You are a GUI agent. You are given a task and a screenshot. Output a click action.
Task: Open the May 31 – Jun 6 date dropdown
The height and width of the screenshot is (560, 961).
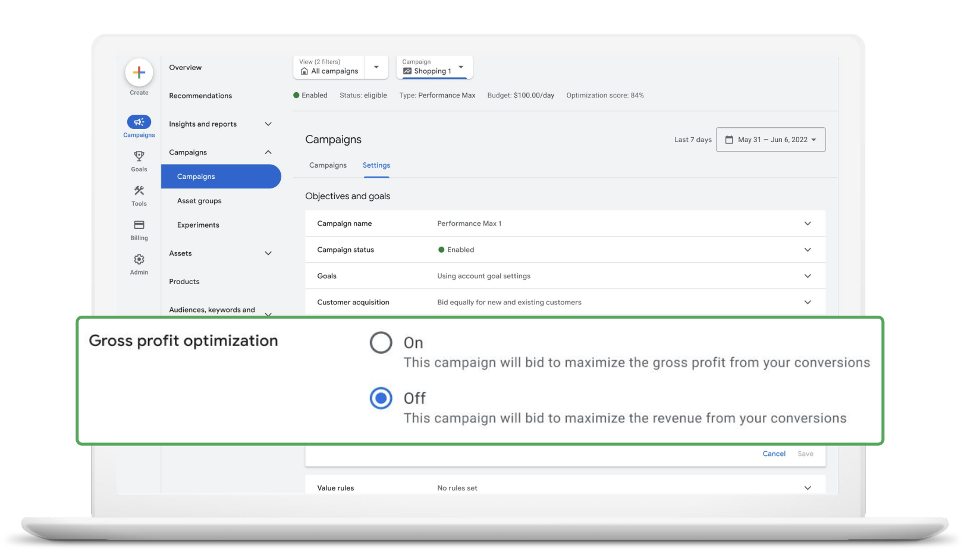pos(771,140)
